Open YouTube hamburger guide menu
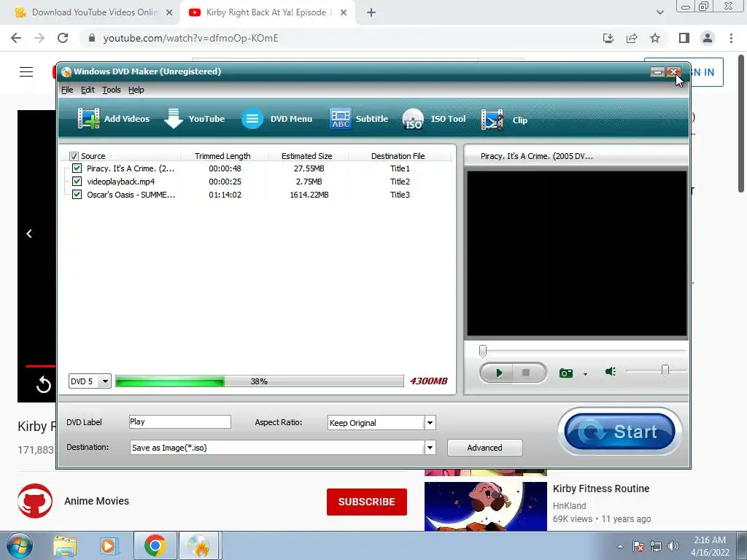This screenshot has height=560, width=747. pos(26,72)
